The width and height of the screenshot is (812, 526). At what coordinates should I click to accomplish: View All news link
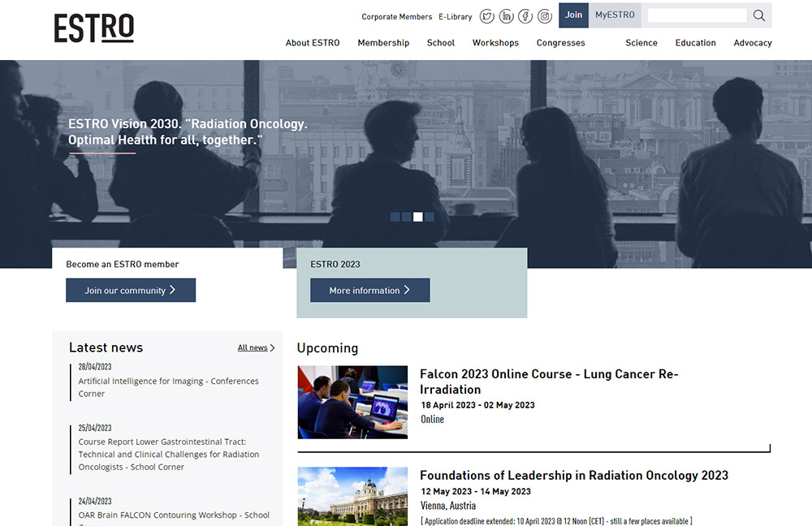click(253, 348)
